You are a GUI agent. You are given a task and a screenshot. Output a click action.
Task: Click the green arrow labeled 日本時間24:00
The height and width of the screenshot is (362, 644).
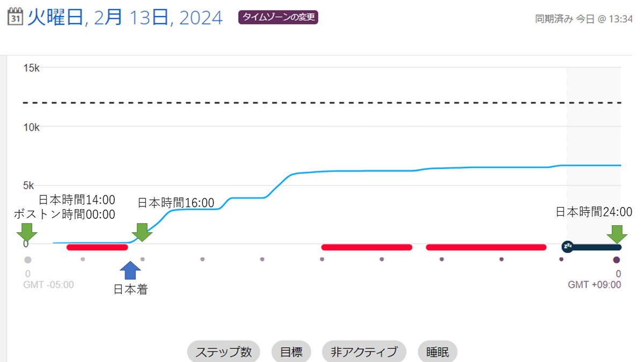point(618,234)
